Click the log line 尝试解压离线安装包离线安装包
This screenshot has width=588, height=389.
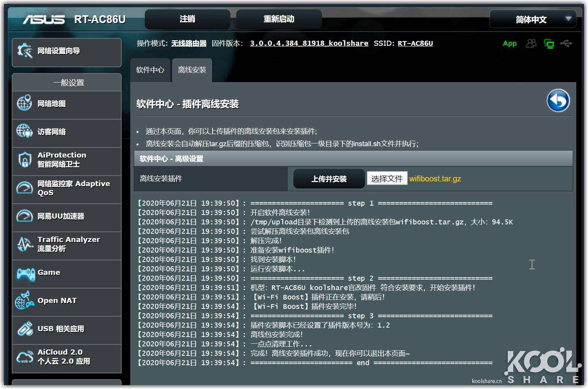[x=243, y=231]
